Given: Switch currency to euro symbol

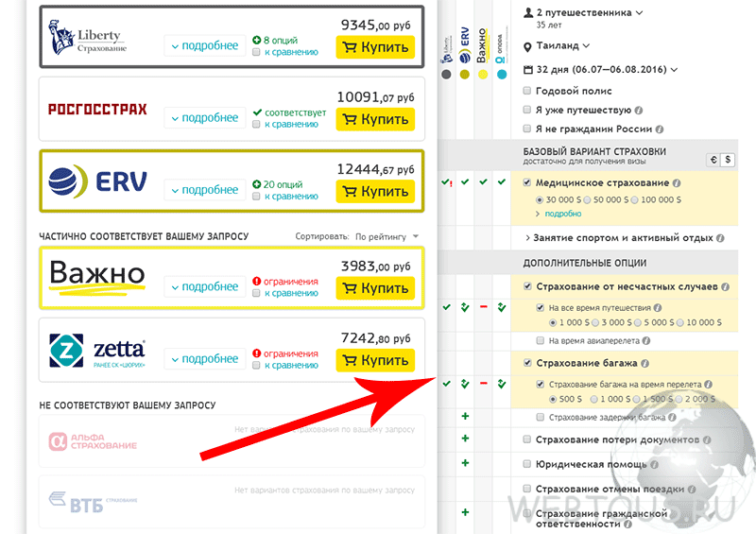Looking at the screenshot, I should 713,160.
